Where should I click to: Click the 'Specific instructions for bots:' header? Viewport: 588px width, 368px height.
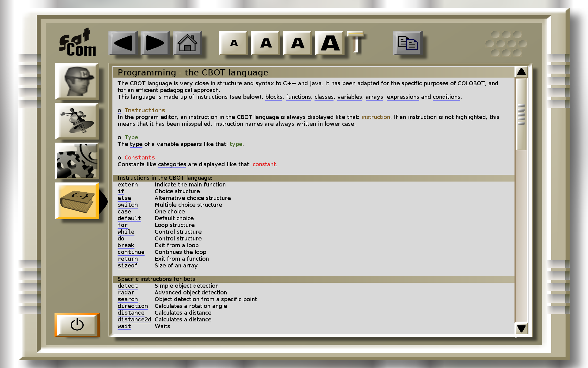(157, 279)
